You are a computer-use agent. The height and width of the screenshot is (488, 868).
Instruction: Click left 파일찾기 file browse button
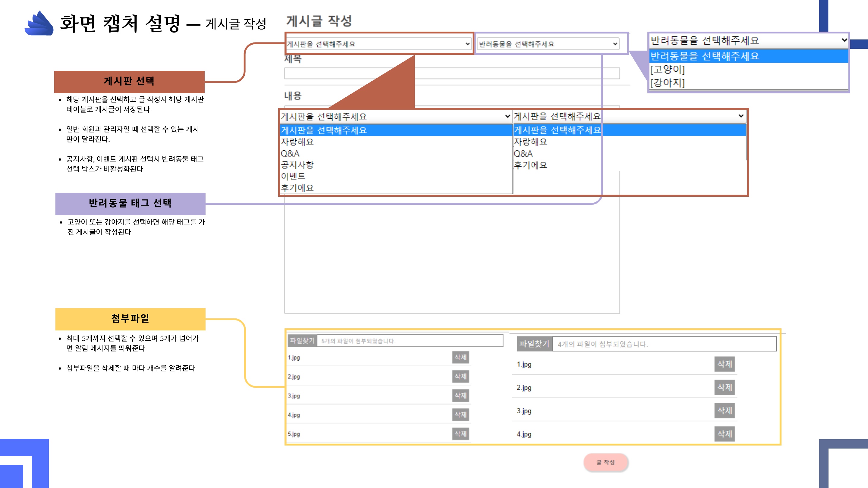click(302, 340)
